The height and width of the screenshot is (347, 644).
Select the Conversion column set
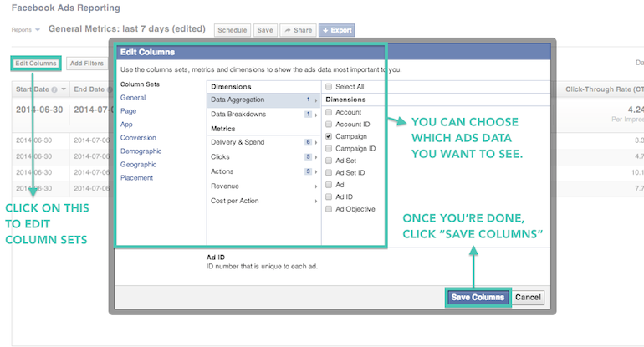click(138, 138)
